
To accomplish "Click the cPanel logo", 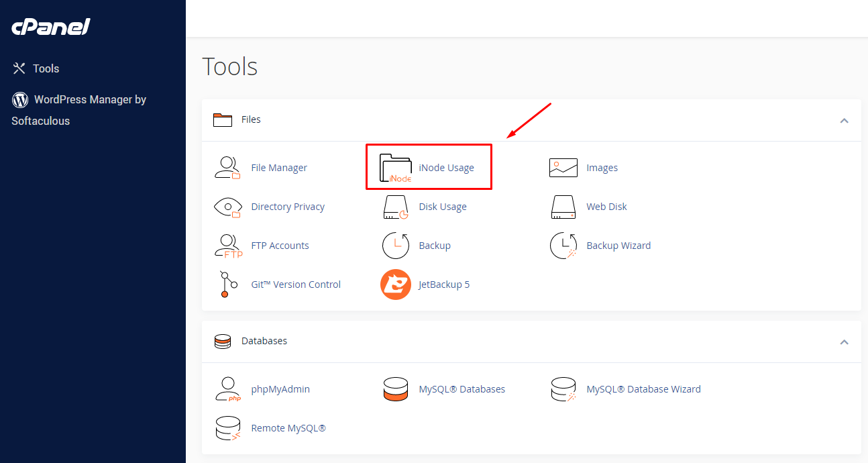I will 51,28.
